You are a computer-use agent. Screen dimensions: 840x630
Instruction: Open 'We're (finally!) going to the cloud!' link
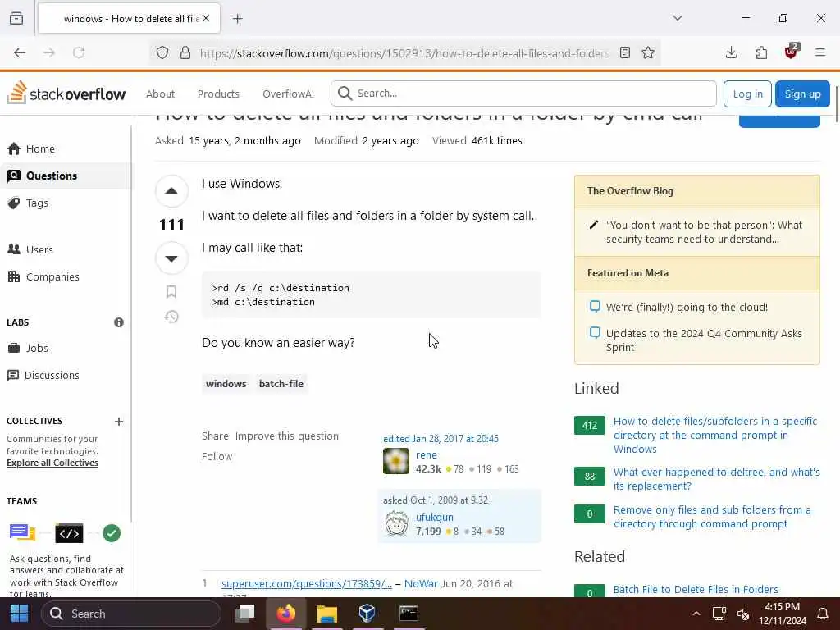point(687,308)
